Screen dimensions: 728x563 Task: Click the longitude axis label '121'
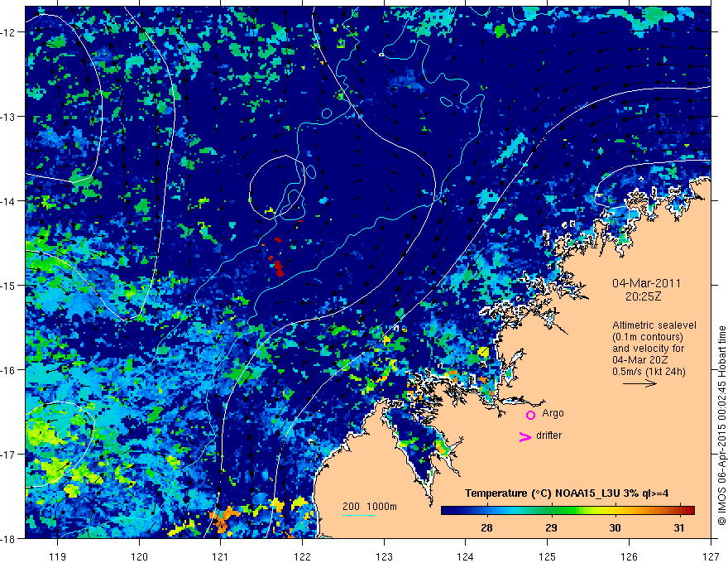pyautogui.click(x=221, y=556)
